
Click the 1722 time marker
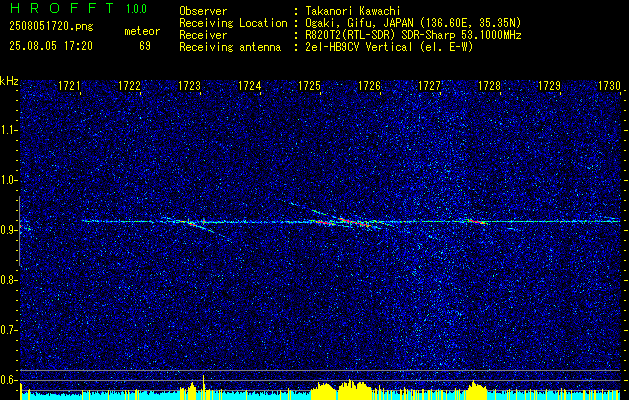[x=129, y=85]
